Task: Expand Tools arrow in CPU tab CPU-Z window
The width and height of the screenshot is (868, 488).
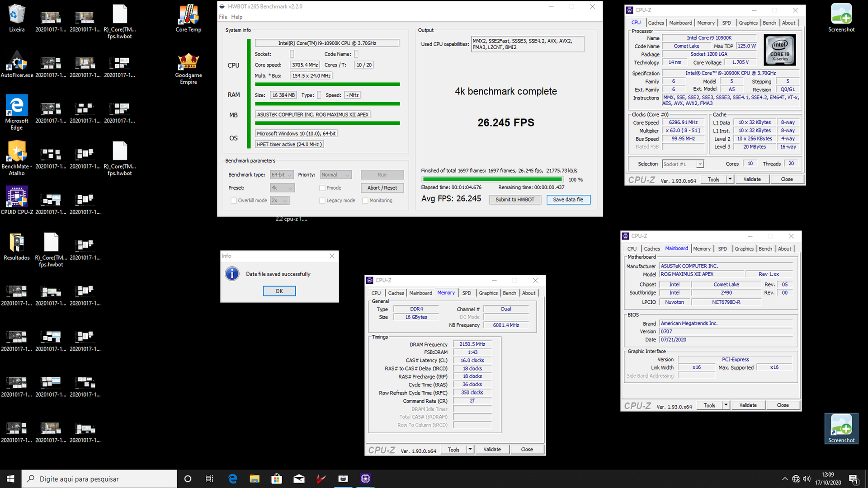Action: 730,179
